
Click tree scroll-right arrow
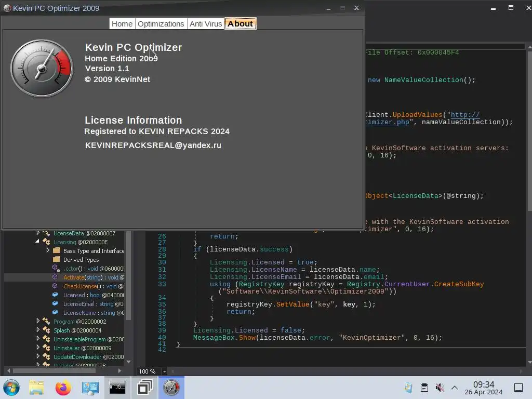[x=120, y=371]
